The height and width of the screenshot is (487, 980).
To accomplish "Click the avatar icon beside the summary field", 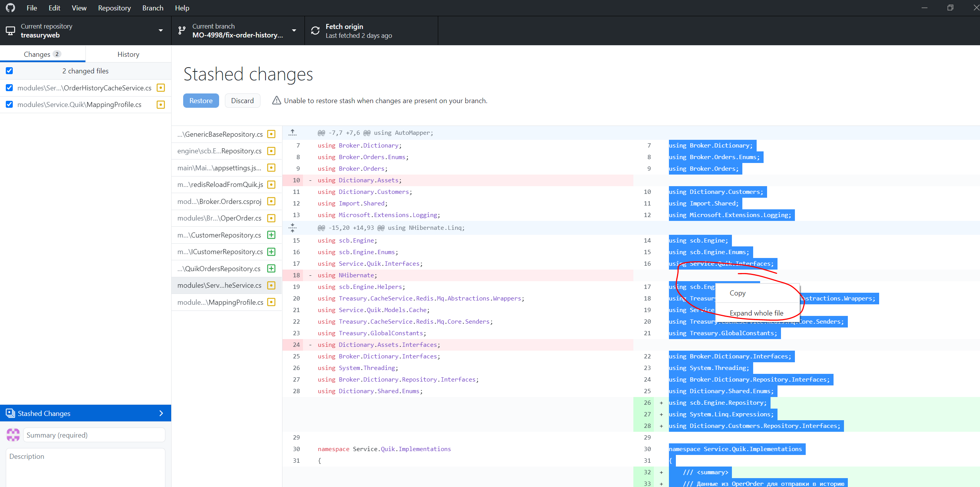I will click(x=13, y=435).
